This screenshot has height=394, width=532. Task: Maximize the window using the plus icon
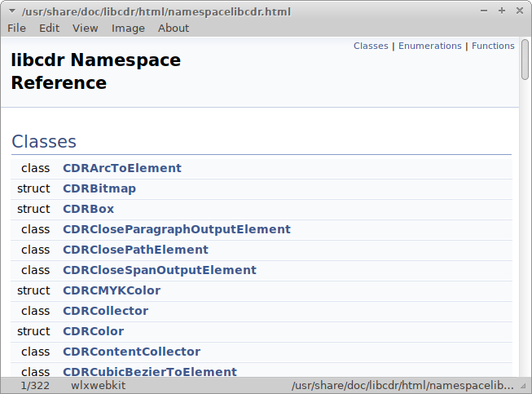pyautogui.click(x=503, y=11)
